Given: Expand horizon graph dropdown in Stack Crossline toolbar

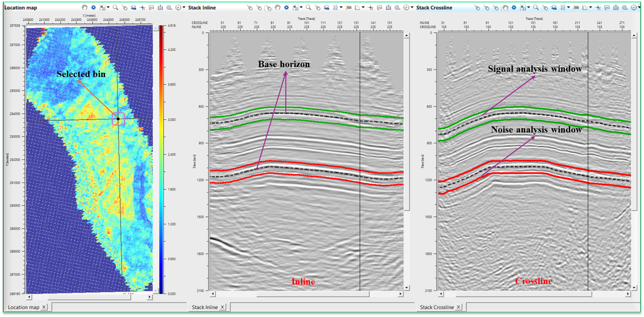Looking at the screenshot, I should pos(590,7).
